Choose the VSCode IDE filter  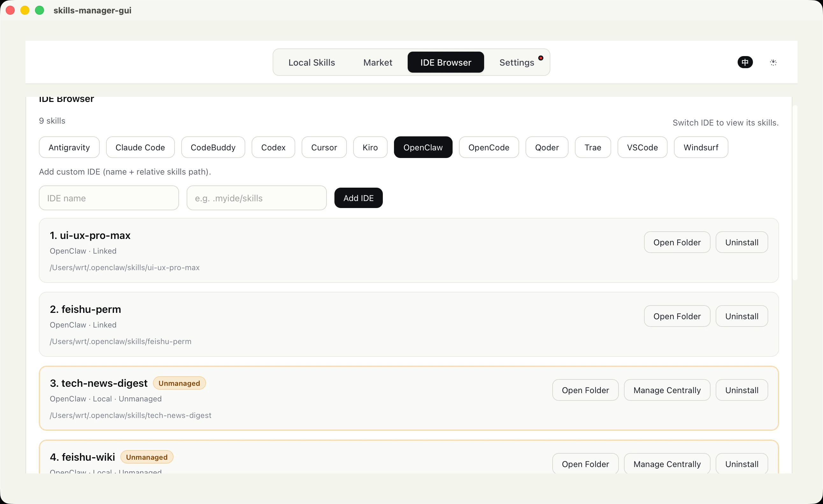[x=642, y=147]
